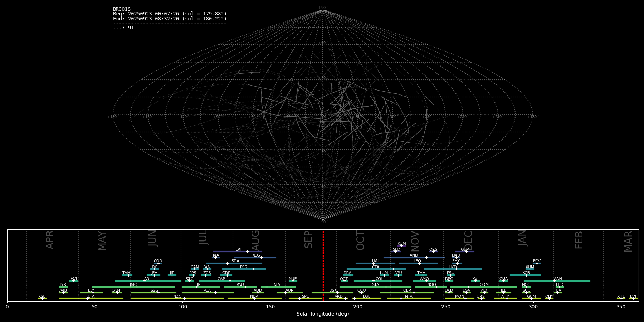Viewport: 644px width, 322px height.
Task: Click the red dashed current solar longitude line
Action: click(x=323, y=265)
